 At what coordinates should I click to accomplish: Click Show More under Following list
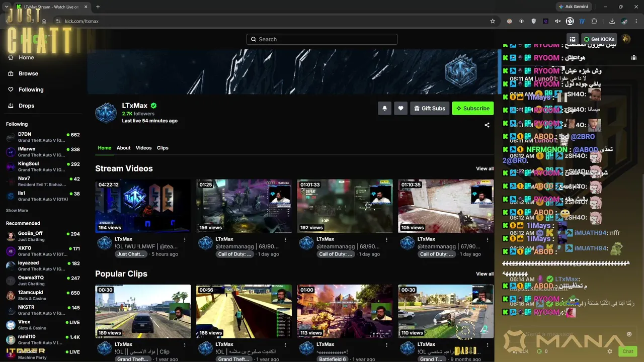(17, 211)
